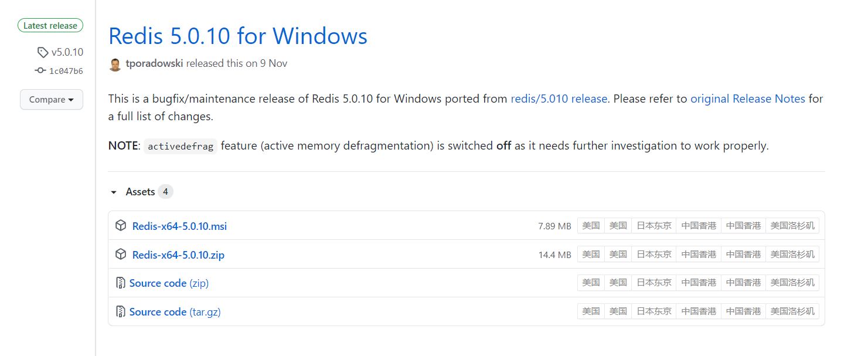Open tporadowski's profile link
868x356 pixels.
155,63
